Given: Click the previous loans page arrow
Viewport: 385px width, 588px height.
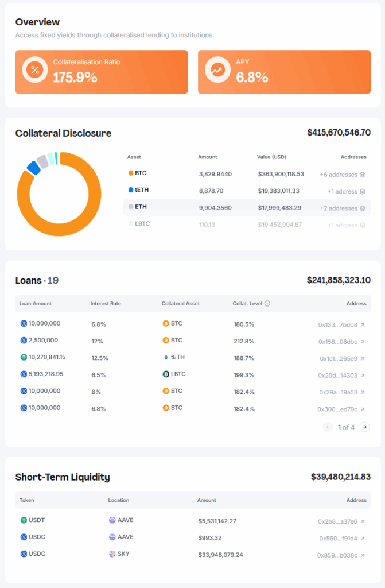Looking at the screenshot, I should click(x=328, y=427).
